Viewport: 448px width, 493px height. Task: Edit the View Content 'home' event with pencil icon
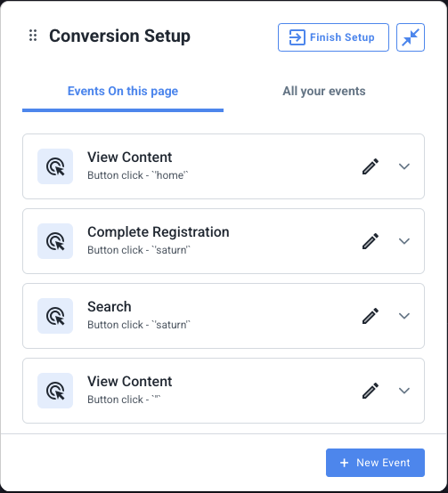click(371, 166)
